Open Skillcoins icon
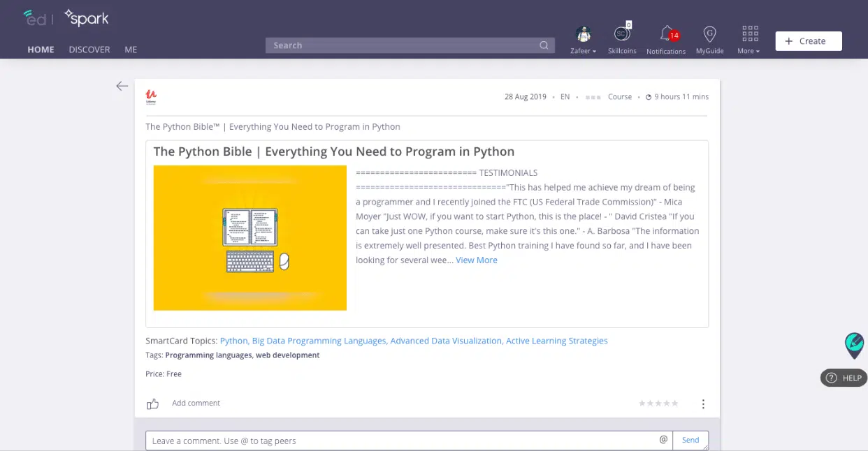Image resolution: width=868 pixels, height=451 pixels. 622,34
